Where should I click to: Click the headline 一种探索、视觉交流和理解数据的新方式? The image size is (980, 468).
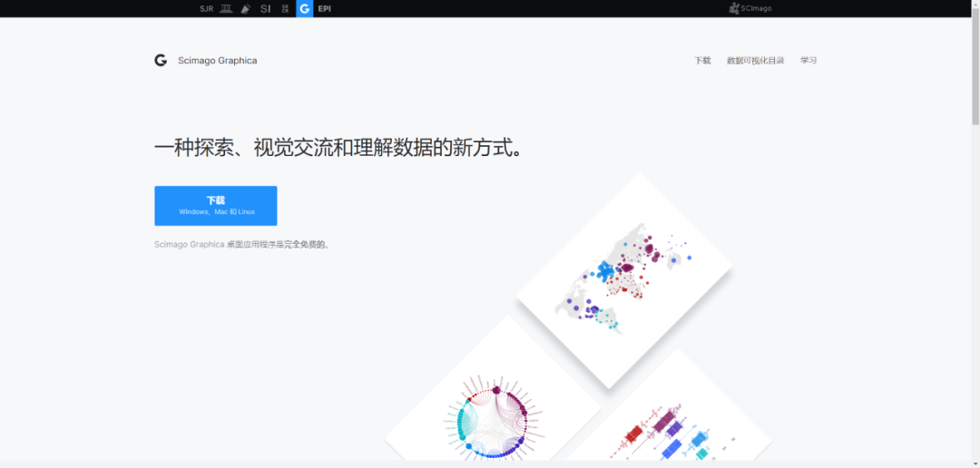point(339,149)
